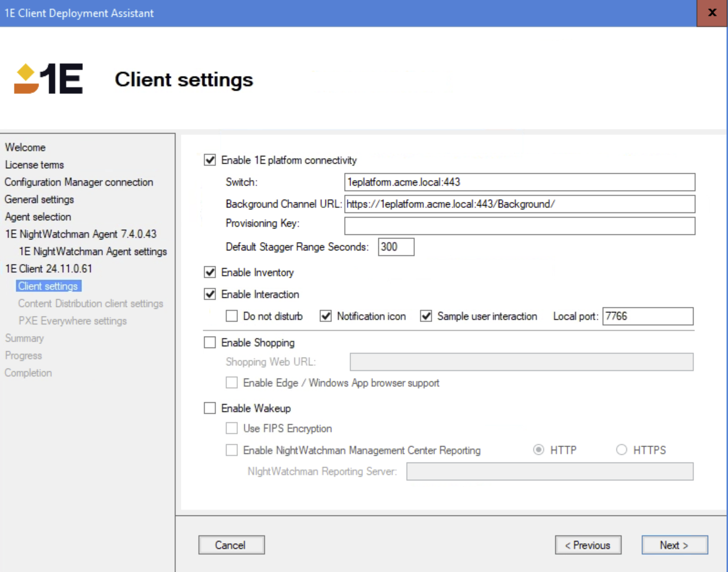Open the Summary step
The width and height of the screenshot is (728, 572).
24,338
